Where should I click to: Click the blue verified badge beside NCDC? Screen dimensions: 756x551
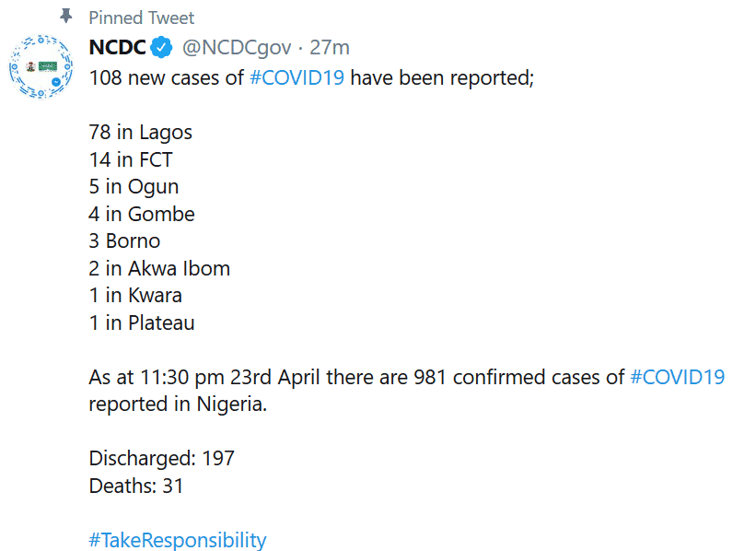[162, 48]
